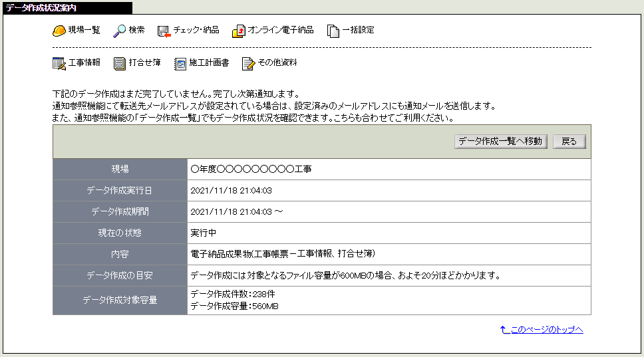Viewport: 644px width, 357px height.
Task: Click the 600MB estimate description text
Action: [x=345, y=275]
